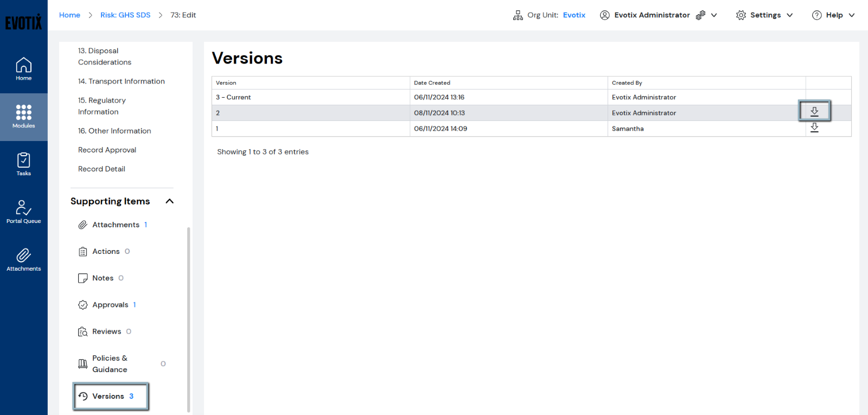This screenshot has width=868, height=415.
Task: Click the date 06/11/2024 14:09
Action: (x=441, y=129)
